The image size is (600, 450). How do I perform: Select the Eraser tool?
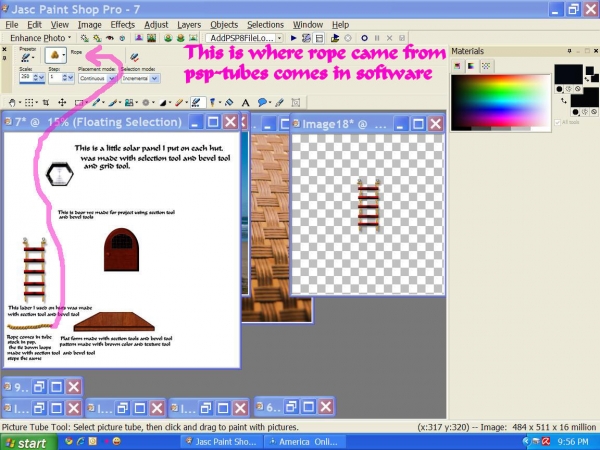(x=179, y=103)
